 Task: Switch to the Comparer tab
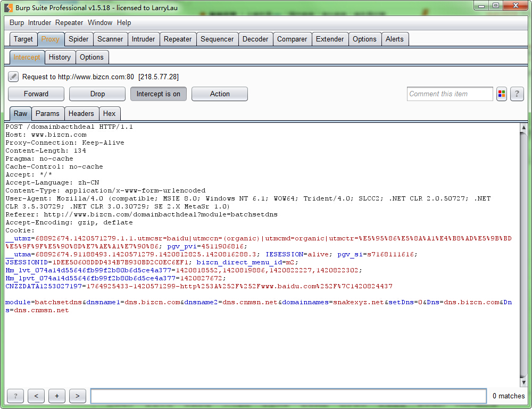[x=292, y=39]
